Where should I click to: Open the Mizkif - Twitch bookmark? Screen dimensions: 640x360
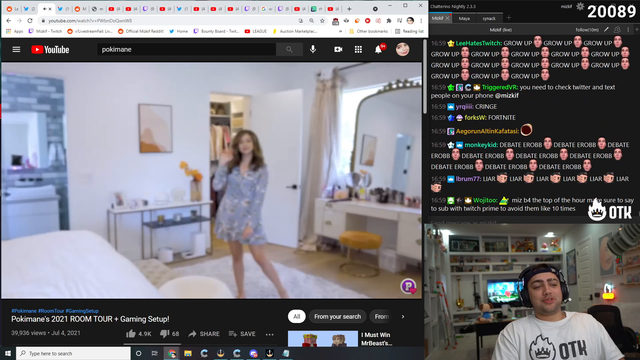[45, 31]
